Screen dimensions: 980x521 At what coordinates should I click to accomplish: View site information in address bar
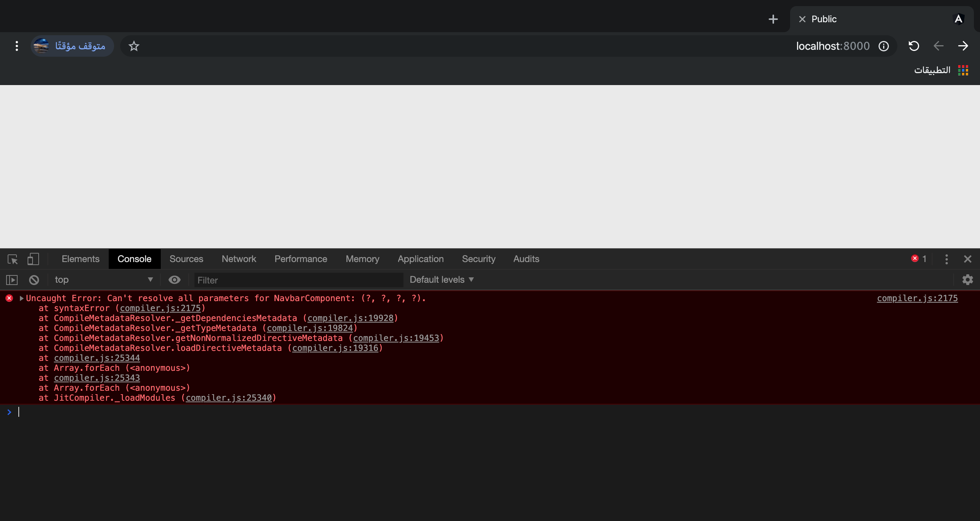pos(884,46)
